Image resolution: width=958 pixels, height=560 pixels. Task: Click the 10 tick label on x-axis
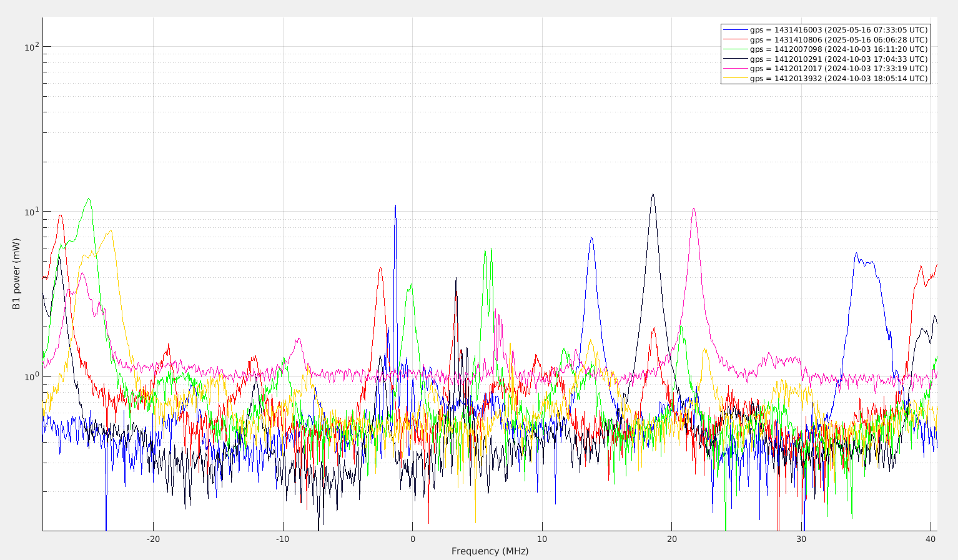(x=542, y=539)
